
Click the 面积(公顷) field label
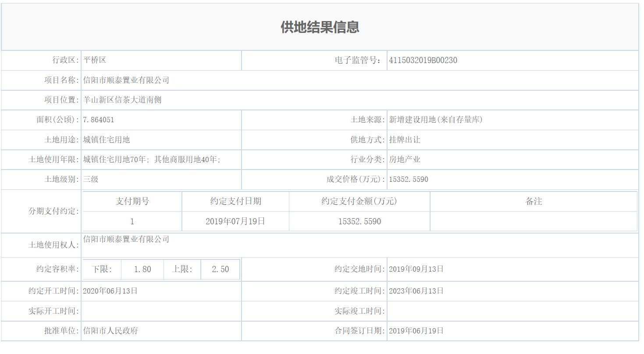[58, 120]
